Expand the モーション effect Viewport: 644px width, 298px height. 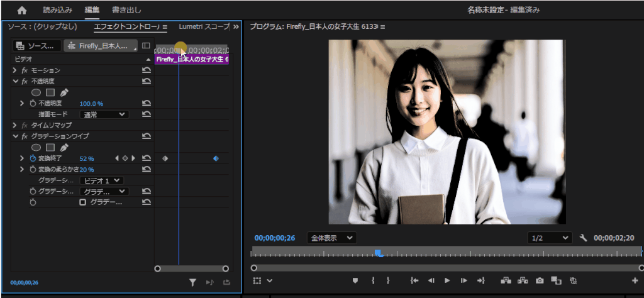(x=15, y=70)
